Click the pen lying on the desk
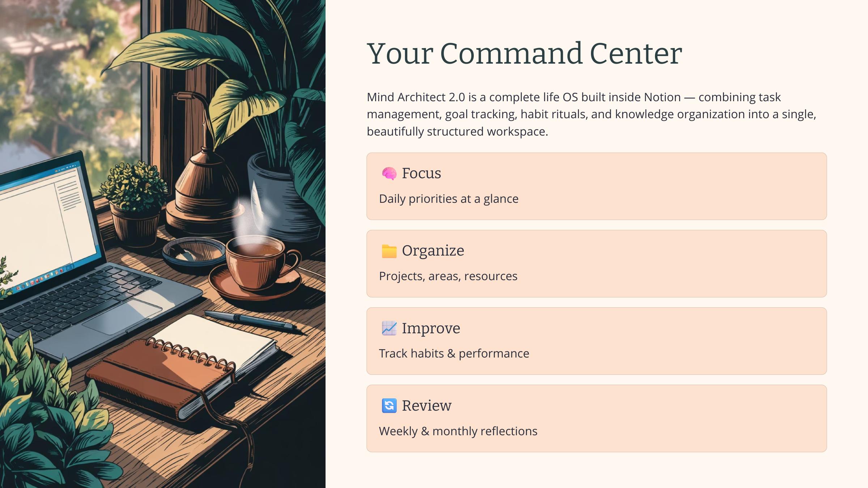The height and width of the screenshot is (488, 868). 253,320
